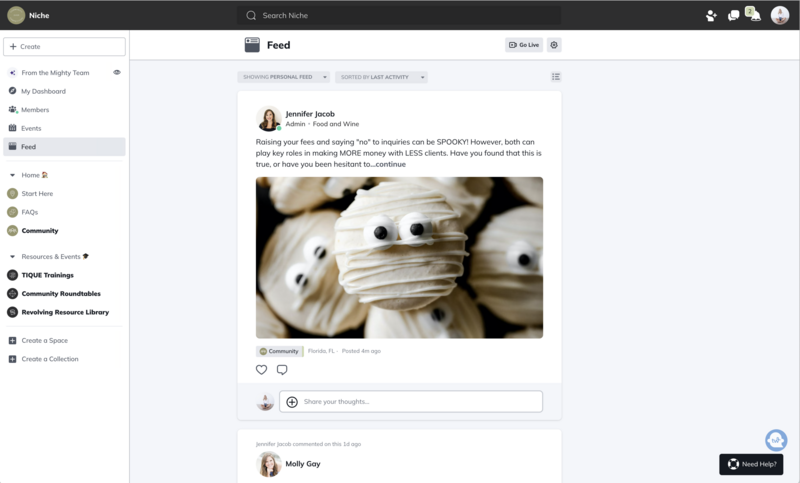
Task: Open the Sorted by Last Activity dropdown
Action: (x=381, y=77)
